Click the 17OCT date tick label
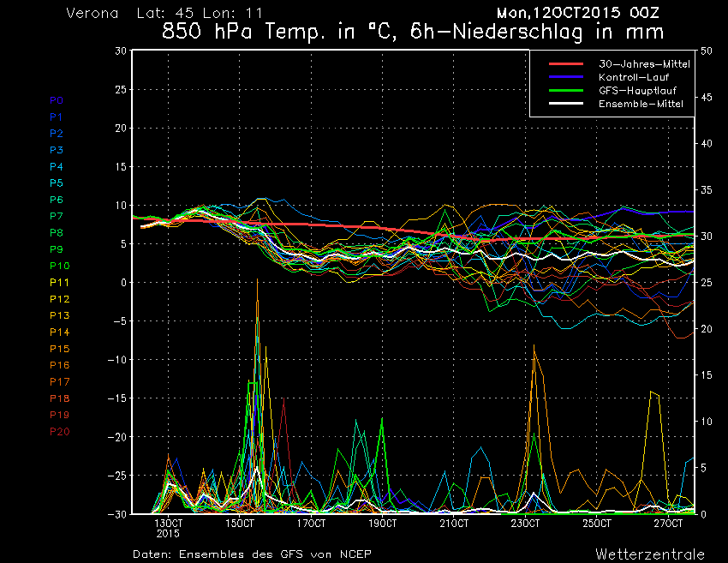 tap(312, 524)
